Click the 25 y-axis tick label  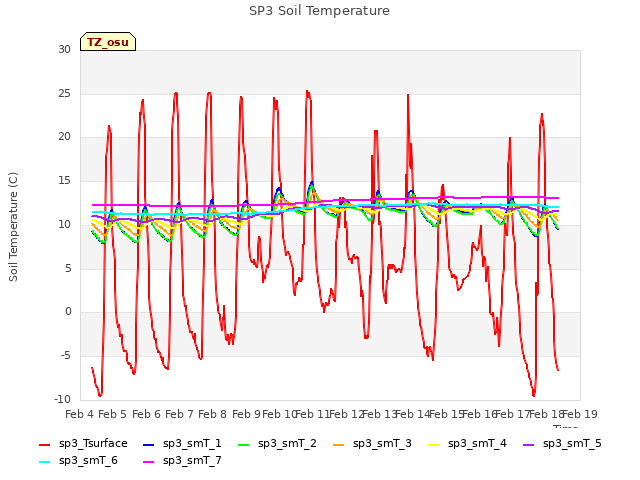pyautogui.click(x=64, y=93)
